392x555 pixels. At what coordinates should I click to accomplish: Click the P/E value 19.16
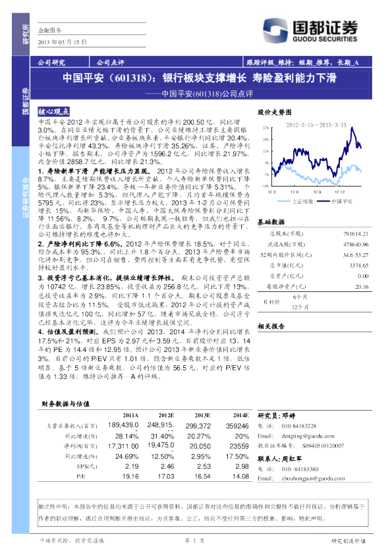130,477
